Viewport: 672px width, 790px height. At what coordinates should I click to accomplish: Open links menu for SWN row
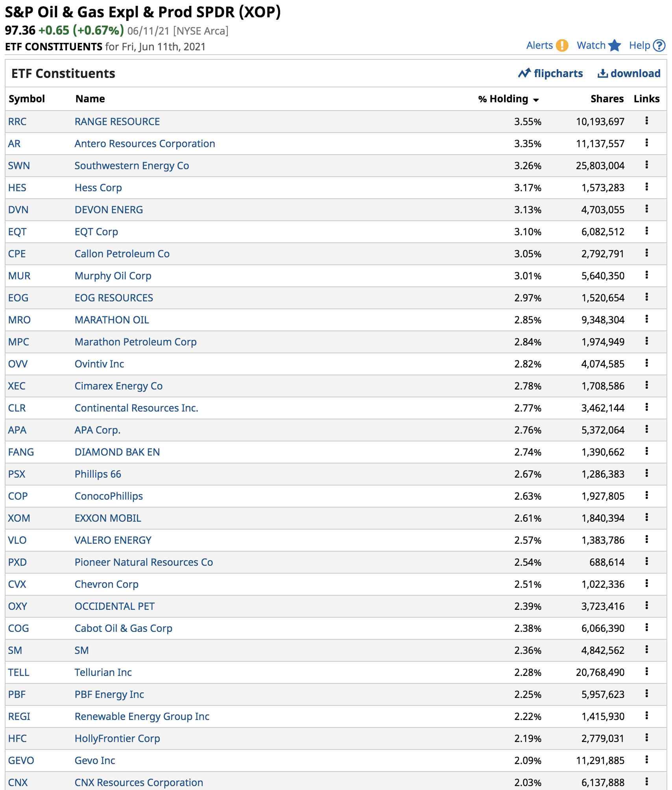coord(646,165)
